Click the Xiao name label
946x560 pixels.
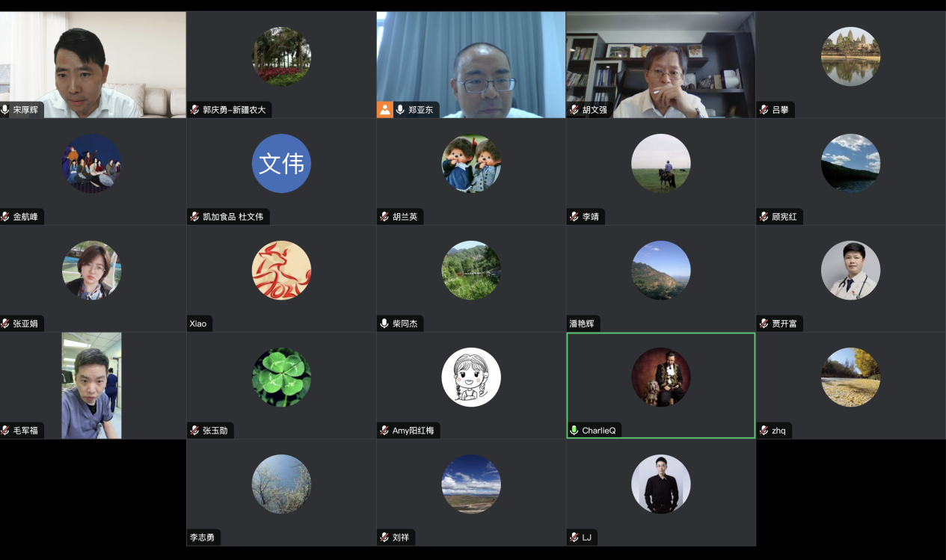[198, 324]
